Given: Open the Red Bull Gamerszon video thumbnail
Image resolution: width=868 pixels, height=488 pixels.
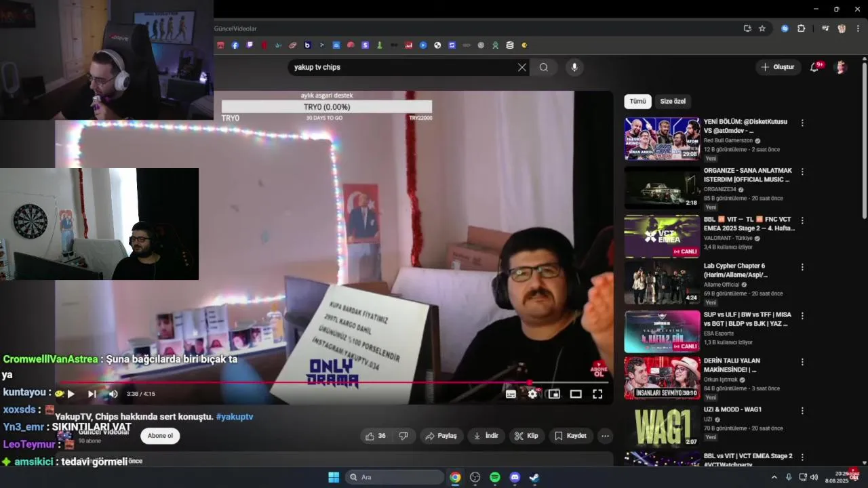Looking at the screenshot, I should tap(662, 139).
